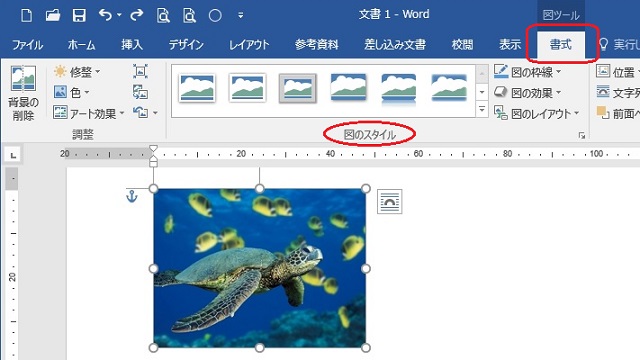640x360 pixels.
Task: Click the bottom-right resize handle of picture
Action: tap(366, 348)
